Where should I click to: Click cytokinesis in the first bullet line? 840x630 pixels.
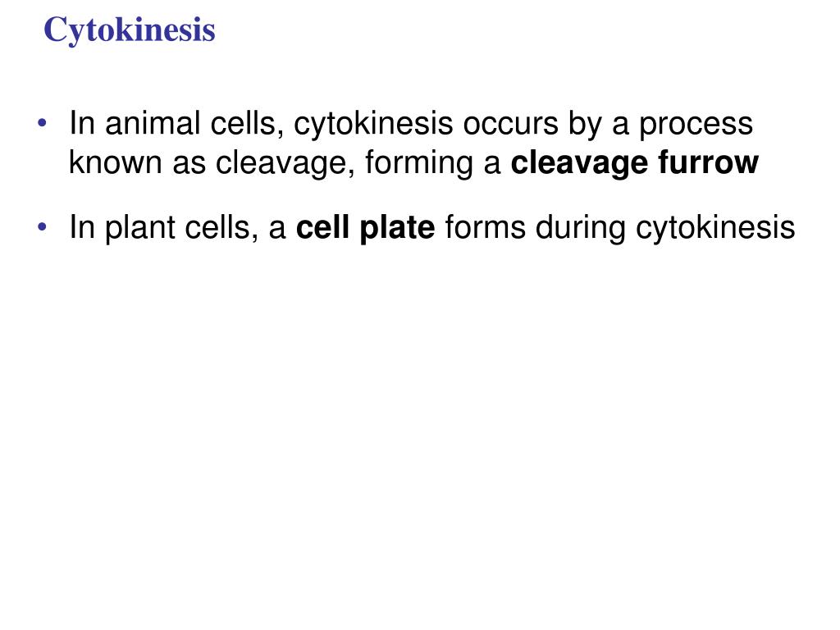pos(373,125)
